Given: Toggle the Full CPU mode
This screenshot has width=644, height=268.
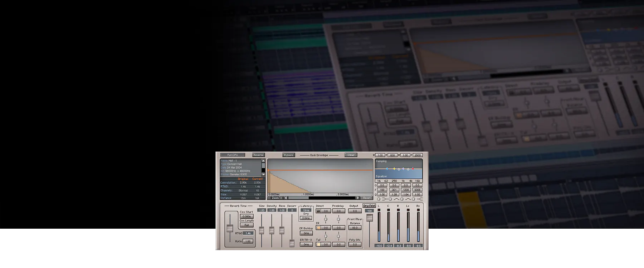Looking at the screenshot, I should pos(233,155).
